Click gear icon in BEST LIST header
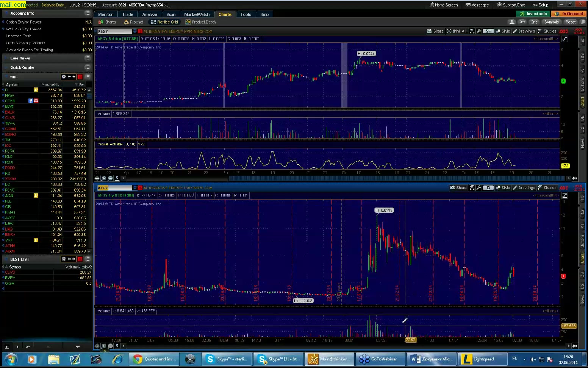 [64, 259]
